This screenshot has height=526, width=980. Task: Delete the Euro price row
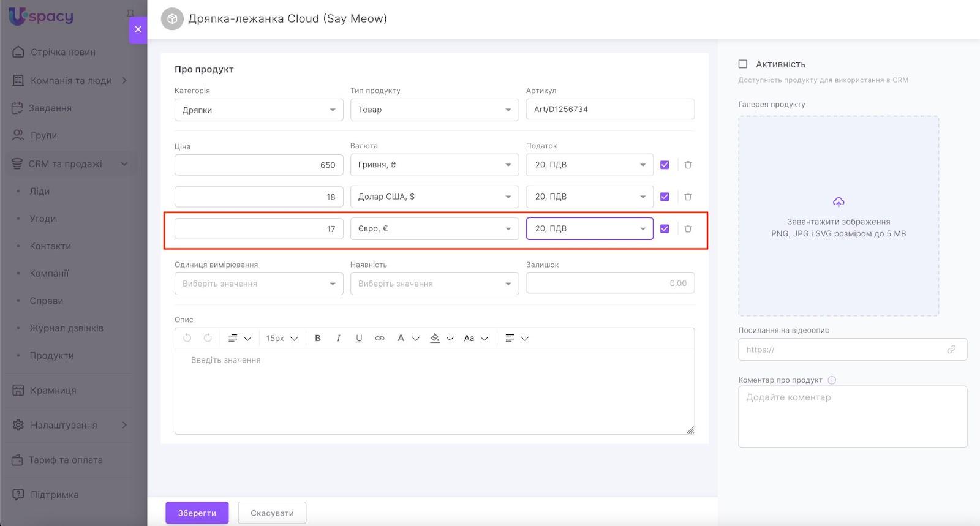(x=688, y=228)
